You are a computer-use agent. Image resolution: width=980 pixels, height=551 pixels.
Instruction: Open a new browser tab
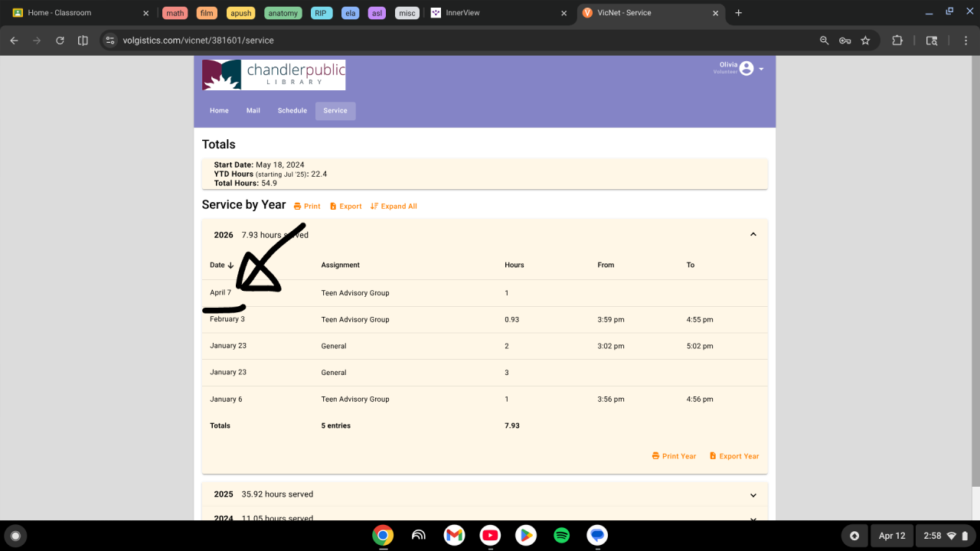(738, 13)
